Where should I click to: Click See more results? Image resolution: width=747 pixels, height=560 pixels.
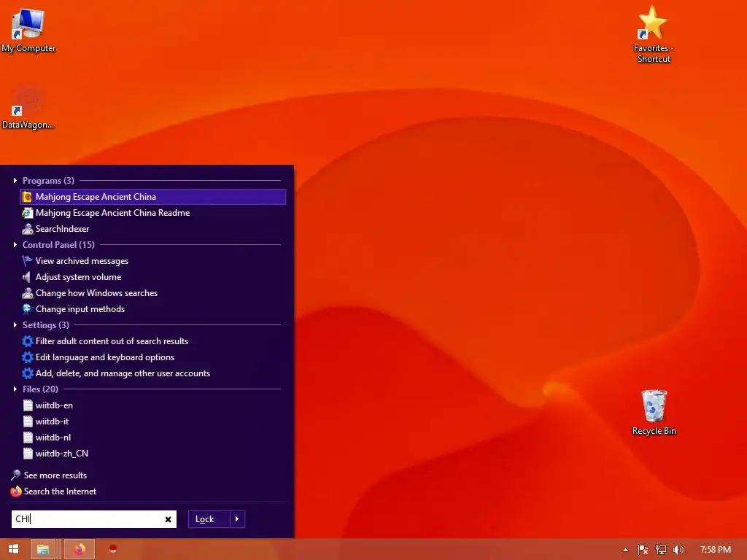coord(49,475)
